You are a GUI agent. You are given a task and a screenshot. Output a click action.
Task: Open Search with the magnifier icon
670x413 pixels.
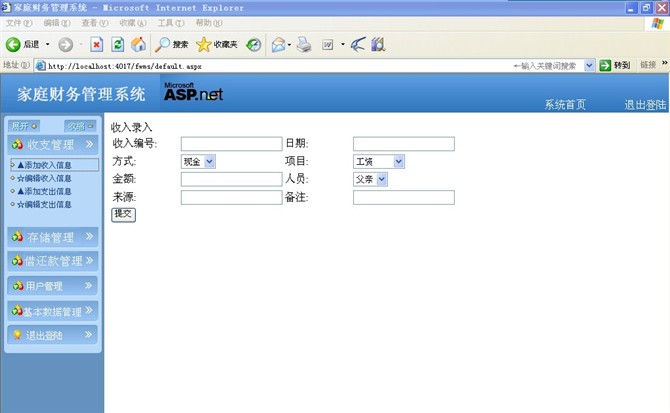(x=162, y=44)
